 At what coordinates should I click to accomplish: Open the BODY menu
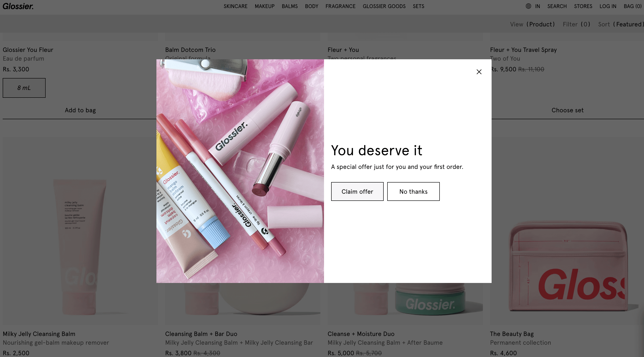click(x=311, y=6)
